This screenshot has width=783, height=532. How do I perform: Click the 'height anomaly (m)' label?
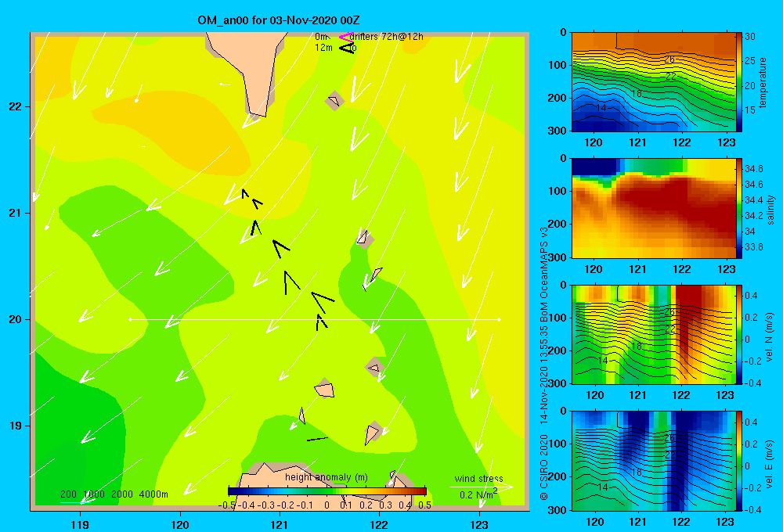[x=326, y=477]
